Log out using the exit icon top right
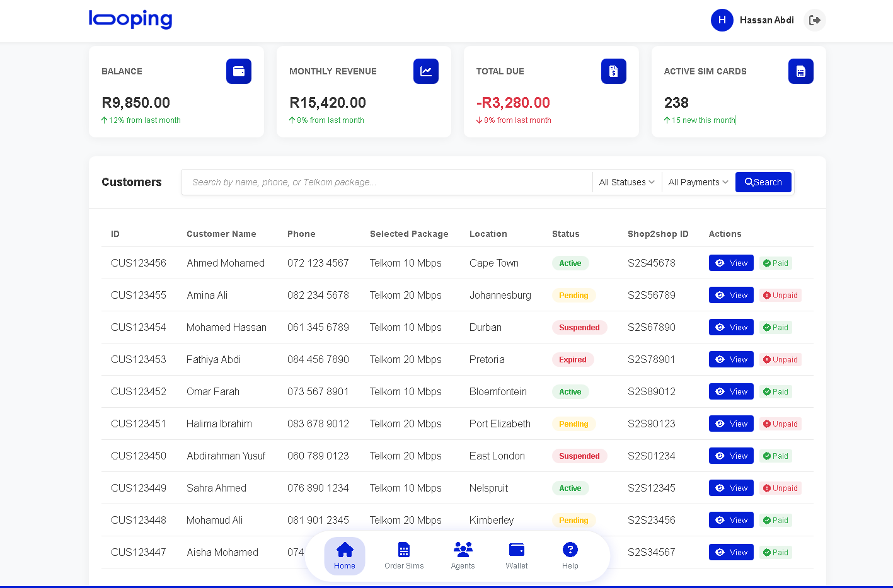Viewport: 893px width, 588px height. click(814, 20)
